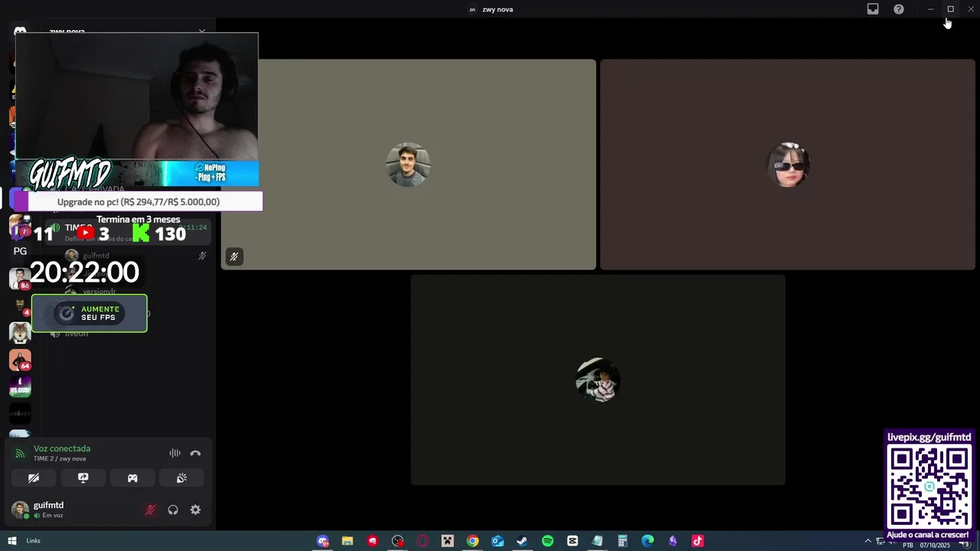Open Steam from the taskbar
The width and height of the screenshot is (980, 551).
522,541
